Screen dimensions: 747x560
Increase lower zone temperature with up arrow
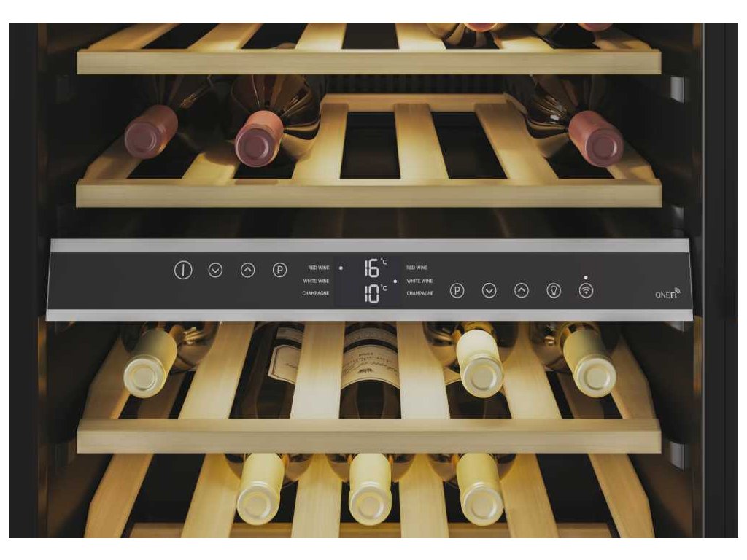point(522,290)
